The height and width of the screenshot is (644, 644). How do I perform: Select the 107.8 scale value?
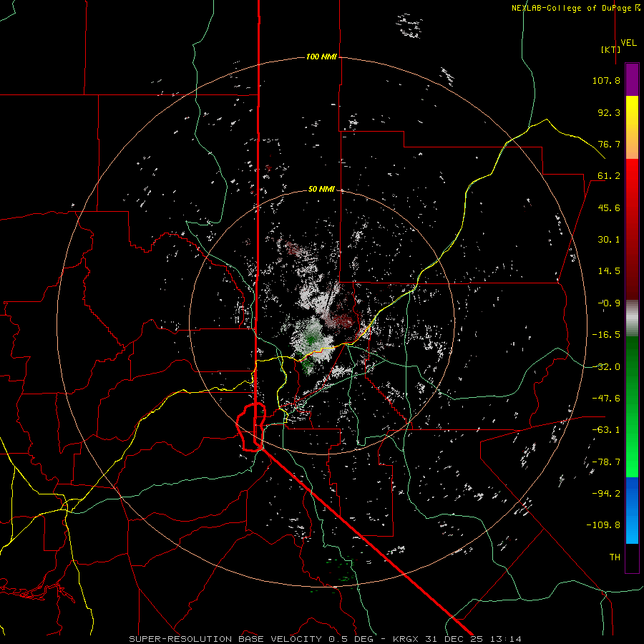606,80
